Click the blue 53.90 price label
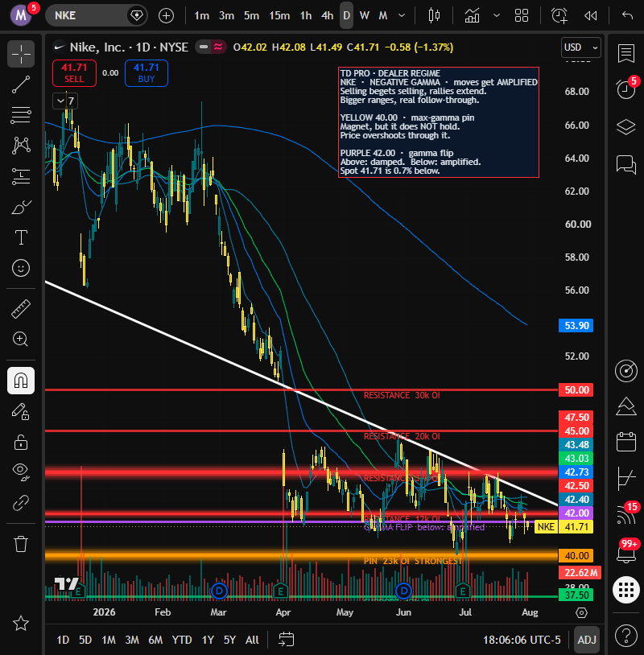 [x=576, y=325]
